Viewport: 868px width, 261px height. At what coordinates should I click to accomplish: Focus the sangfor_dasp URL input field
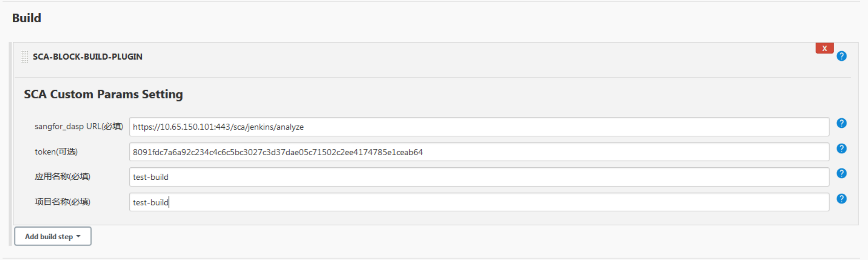(478, 127)
